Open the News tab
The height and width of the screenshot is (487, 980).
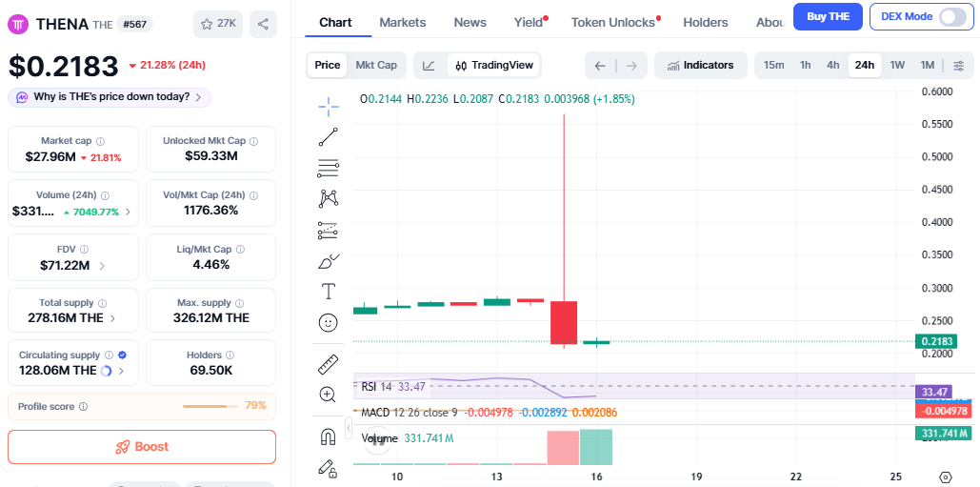click(470, 23)
